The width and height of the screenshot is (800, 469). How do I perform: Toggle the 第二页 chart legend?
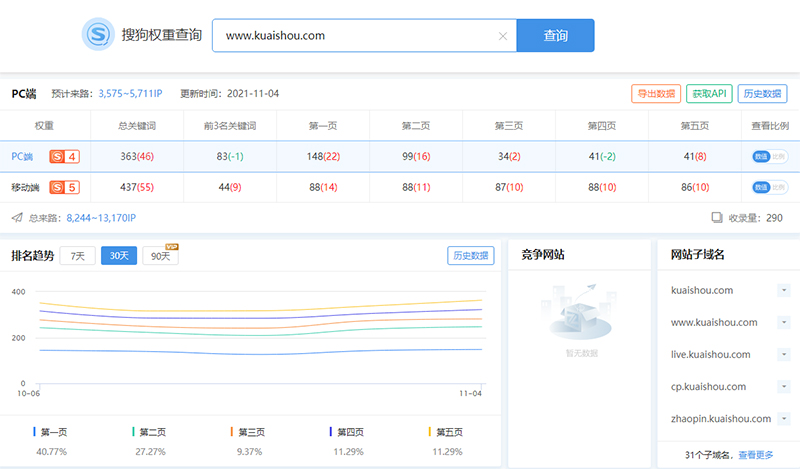pyautogui.click(x=149, y=432)
